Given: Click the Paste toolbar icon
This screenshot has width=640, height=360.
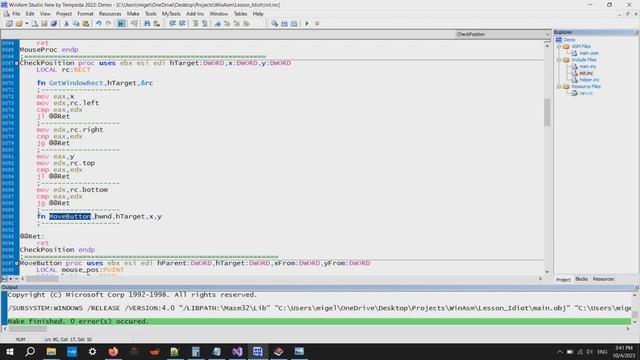Looking at the screenshot, I should (86, 24).
